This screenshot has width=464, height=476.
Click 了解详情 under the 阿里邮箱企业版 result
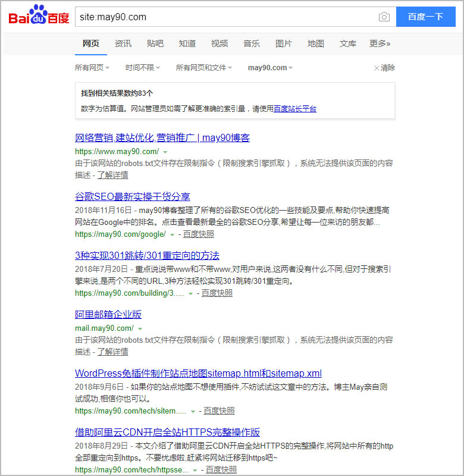112,352
